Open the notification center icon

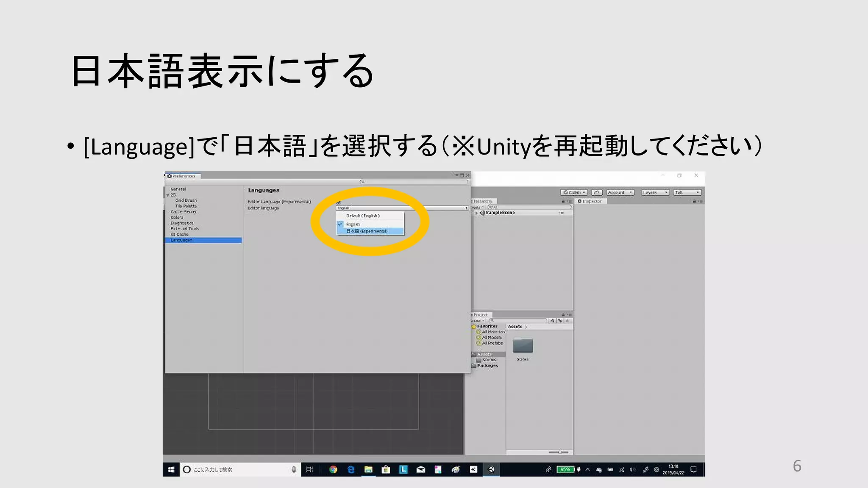(x=693, y=469)
